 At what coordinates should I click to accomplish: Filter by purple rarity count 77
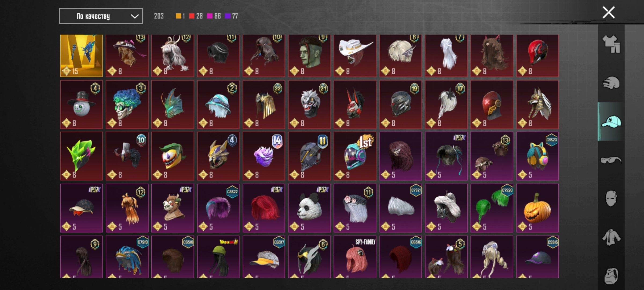coord(232,16)
